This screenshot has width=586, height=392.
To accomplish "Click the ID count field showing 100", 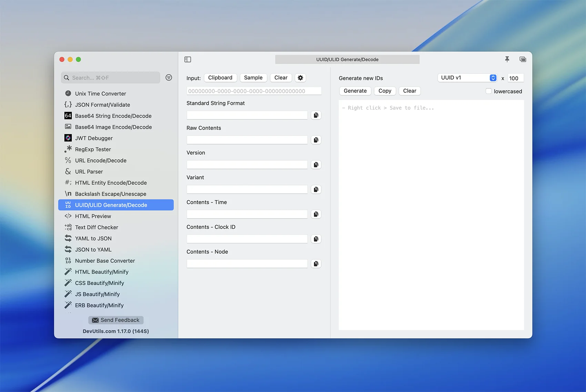I will tap(515, 78).
